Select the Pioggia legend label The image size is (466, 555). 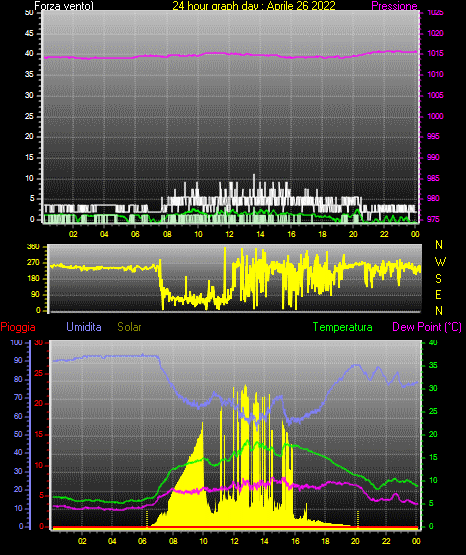(x=18, y=327)
